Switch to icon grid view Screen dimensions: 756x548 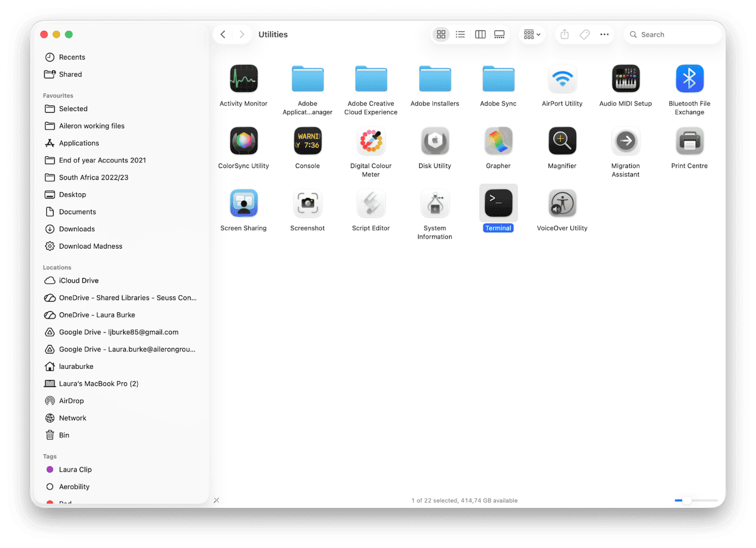(441, 34)
